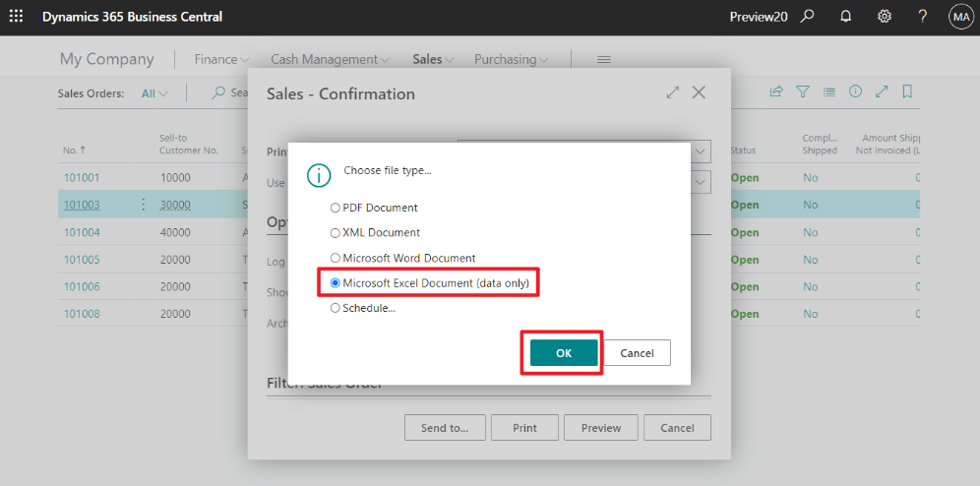Select Microsoft Excel Document (data only)
The width and height of the screenshot is (980, 486).
tap(429, 283)
